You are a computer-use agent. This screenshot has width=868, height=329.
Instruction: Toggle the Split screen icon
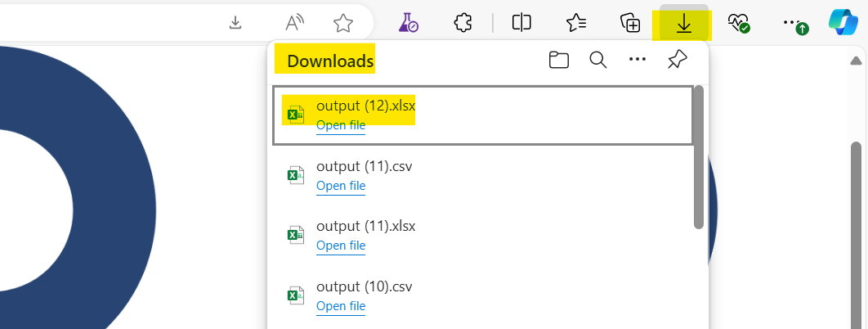coord(521,23)
